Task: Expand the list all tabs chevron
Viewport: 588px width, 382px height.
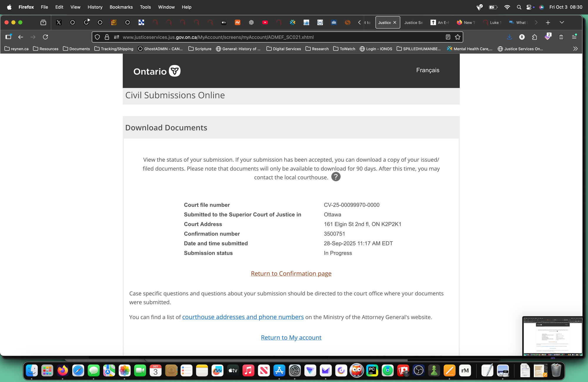Action: point(562,23)
